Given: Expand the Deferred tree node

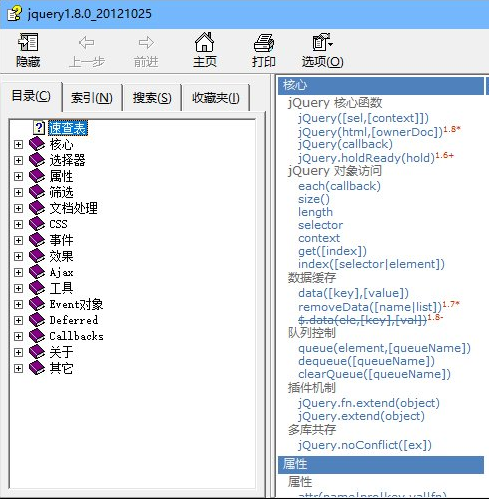Looking at the screenshot, I should (x=18, y=320).
